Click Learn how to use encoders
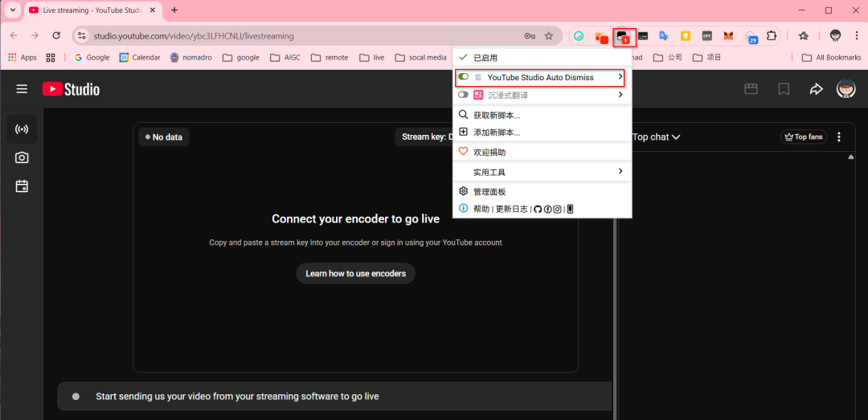The height and width of the screenshot is (420, 868). coord(356,273)
